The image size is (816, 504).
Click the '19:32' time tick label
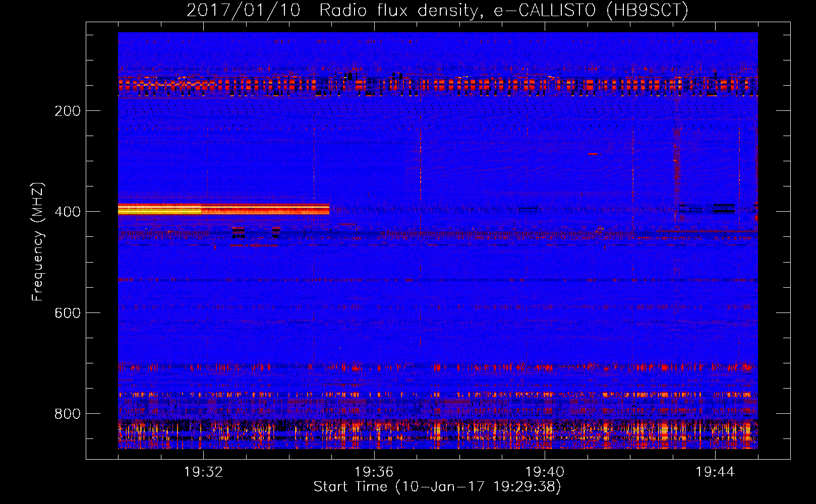203,472
